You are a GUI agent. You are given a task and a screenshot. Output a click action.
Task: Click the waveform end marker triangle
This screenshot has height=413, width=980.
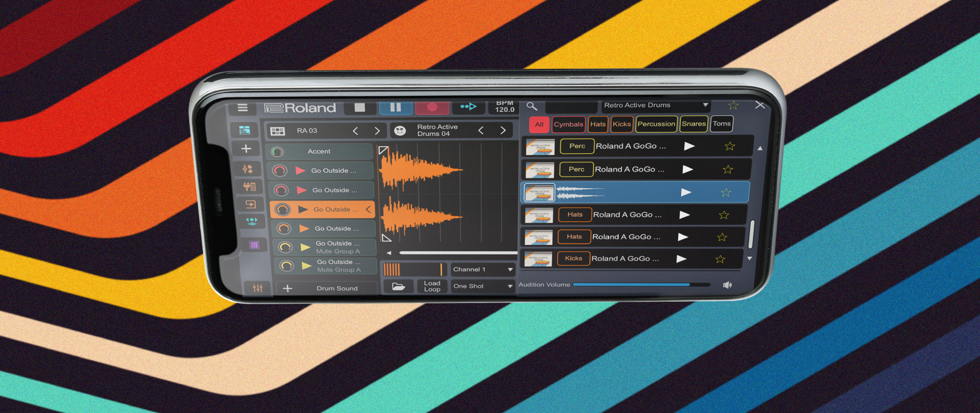point(387,237)
